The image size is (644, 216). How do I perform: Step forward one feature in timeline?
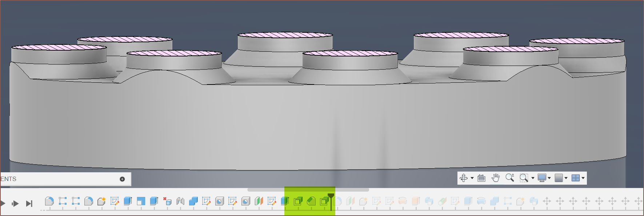pyautogui.click(x=15, y=204)
